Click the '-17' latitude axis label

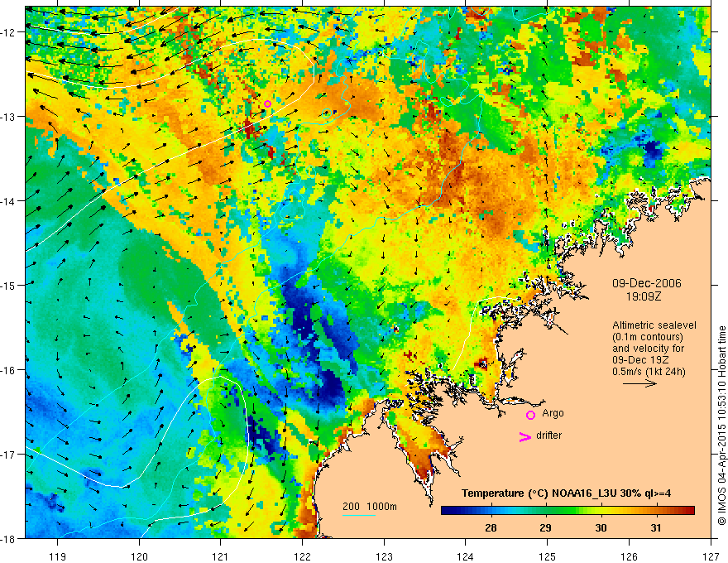(9, 455)
